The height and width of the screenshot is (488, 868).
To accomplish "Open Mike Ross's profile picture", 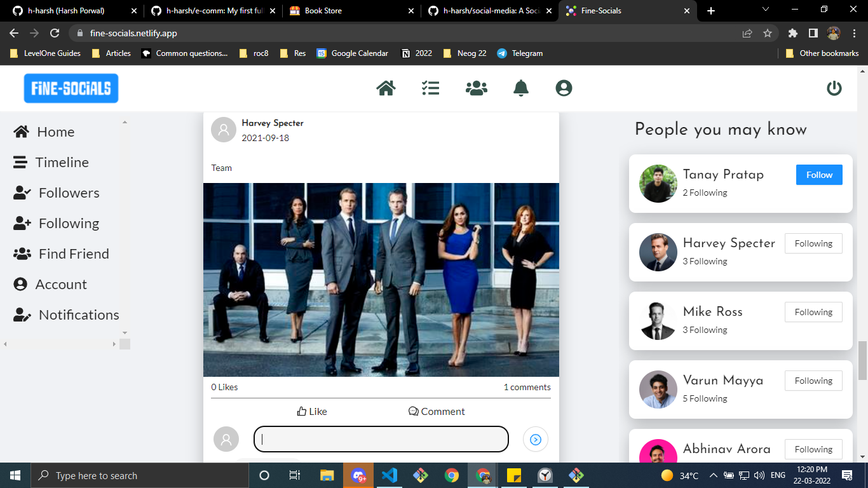I will click(x=658, y=321).
